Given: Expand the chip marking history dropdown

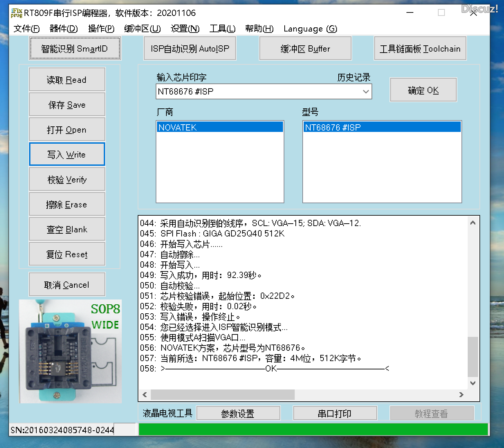Looking at the screenshot, I should pyautogui.click(x=366, y=91).
